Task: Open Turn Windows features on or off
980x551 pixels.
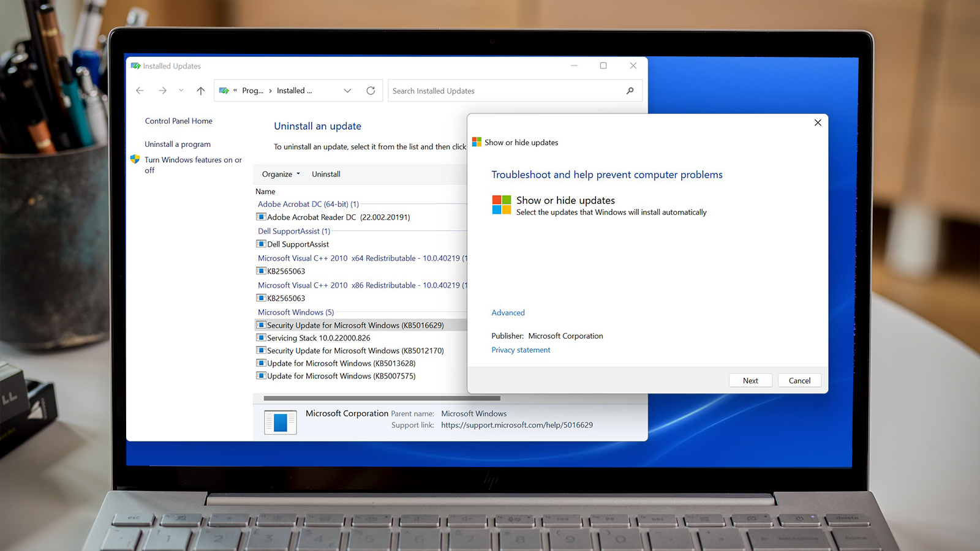Action: click(193, 165)
